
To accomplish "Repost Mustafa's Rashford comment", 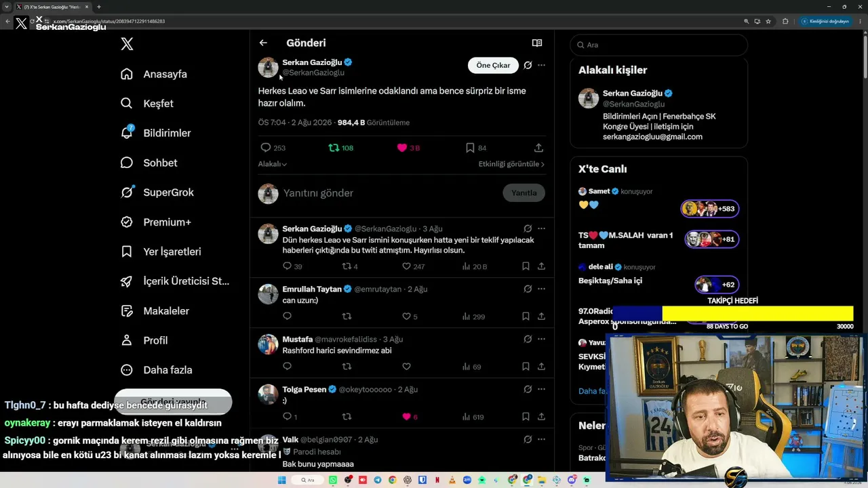I will pyautogui.click(x=347, y=367).
